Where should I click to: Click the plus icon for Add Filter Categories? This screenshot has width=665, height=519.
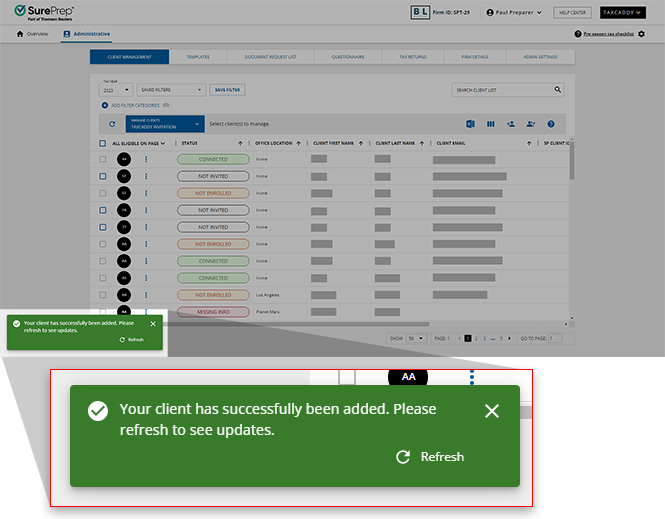[x=103, y=105]
